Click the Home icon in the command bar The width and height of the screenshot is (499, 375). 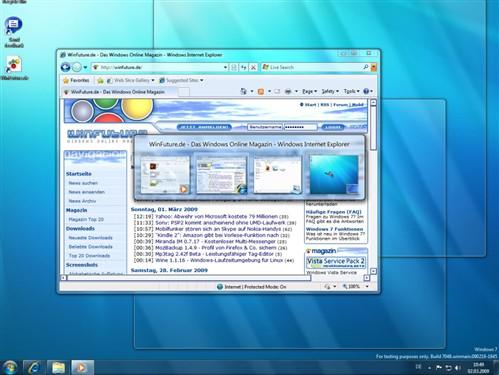pyautogui.click(x=244, y=91)
